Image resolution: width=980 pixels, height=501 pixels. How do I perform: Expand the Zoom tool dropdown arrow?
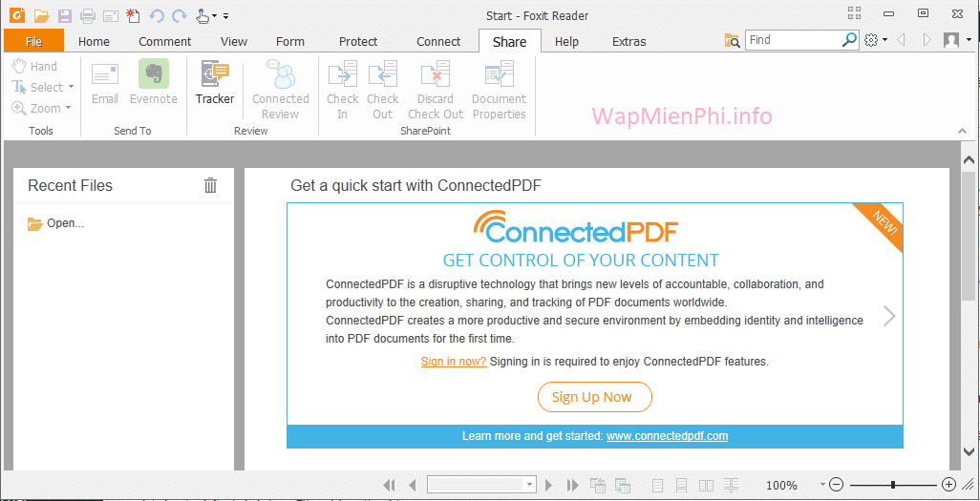68,108
